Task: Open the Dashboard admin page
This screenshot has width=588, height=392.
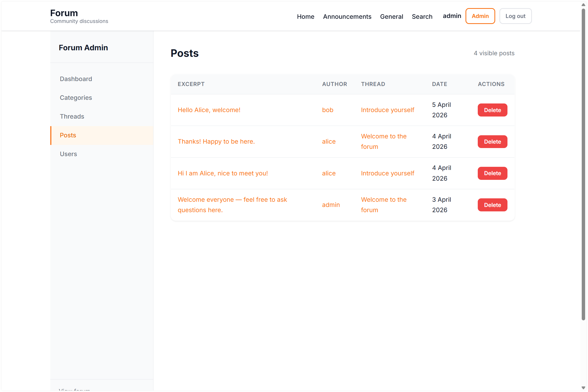Action: pos(76,79)
